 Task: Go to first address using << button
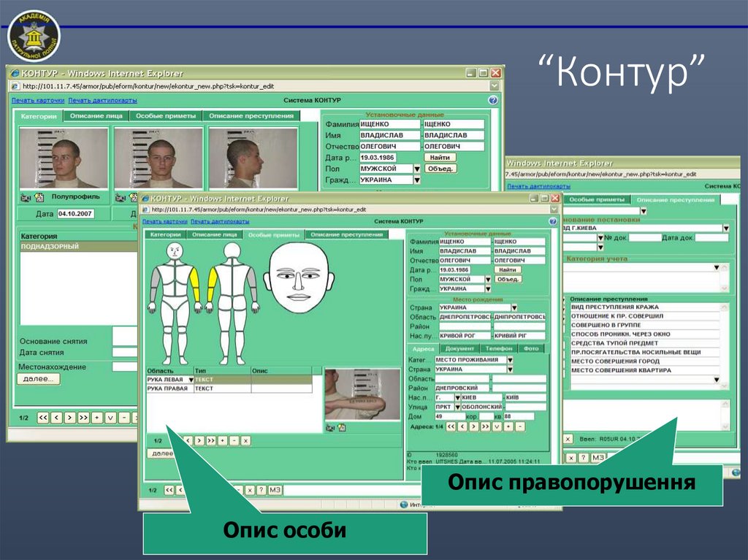pyautogui.click(x=451, y=426)
